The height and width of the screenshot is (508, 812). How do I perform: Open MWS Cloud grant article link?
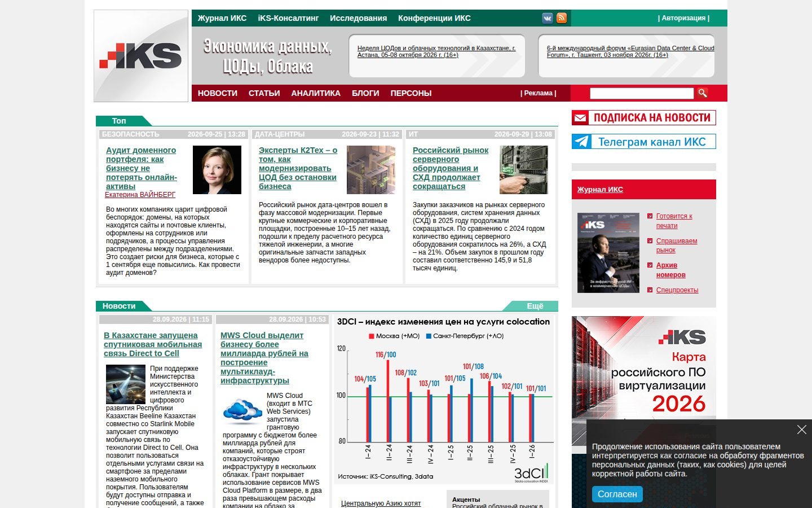point(264,358)
